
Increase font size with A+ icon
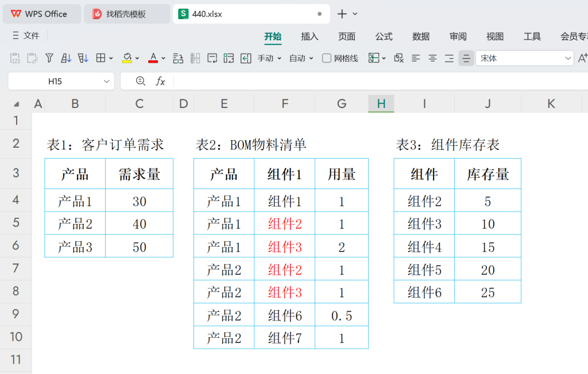tap(583, 58)
